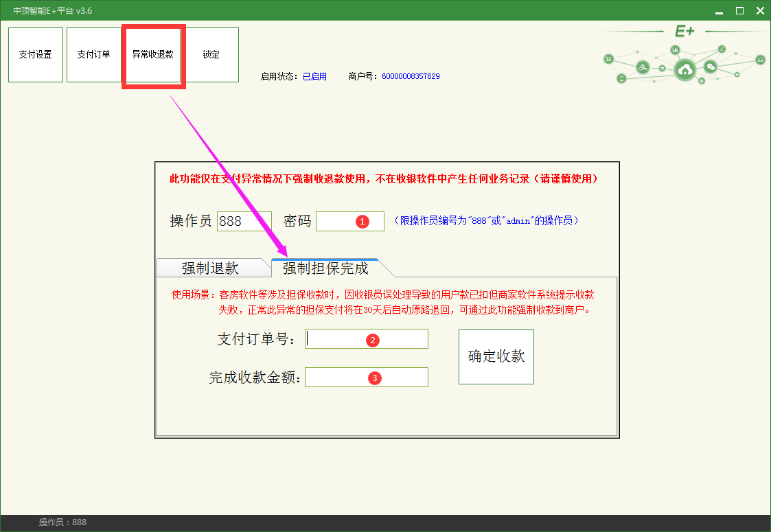Screen dimensions: 771x532
Task: Switch to the 强制担保完成 tab
Action: click(x=325, y=268)
